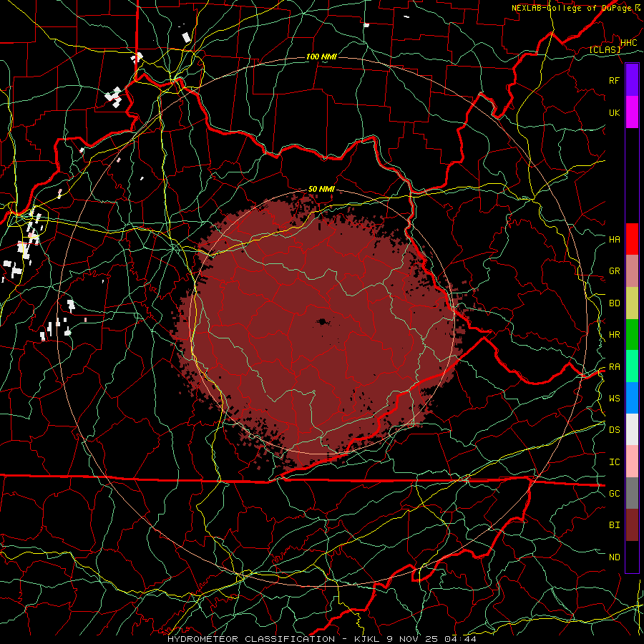644x644 pixels.
Task: Click the ND legend label
Action: 614,557
